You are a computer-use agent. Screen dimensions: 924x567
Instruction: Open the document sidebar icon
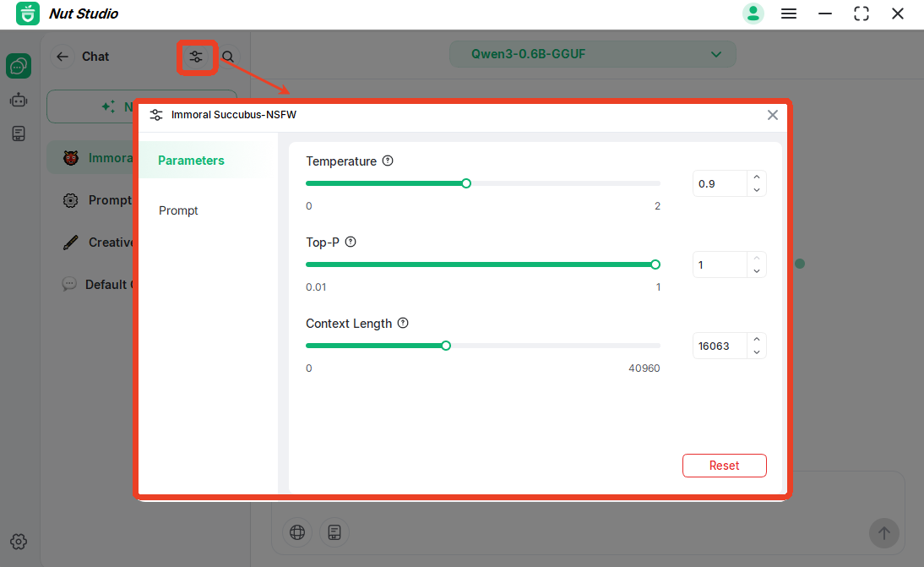[x=19, y=134]
